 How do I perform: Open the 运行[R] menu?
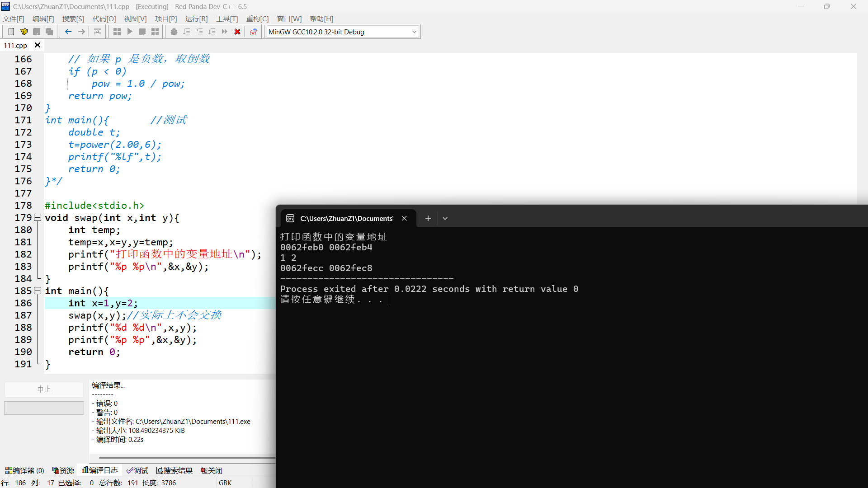(196, 19)
